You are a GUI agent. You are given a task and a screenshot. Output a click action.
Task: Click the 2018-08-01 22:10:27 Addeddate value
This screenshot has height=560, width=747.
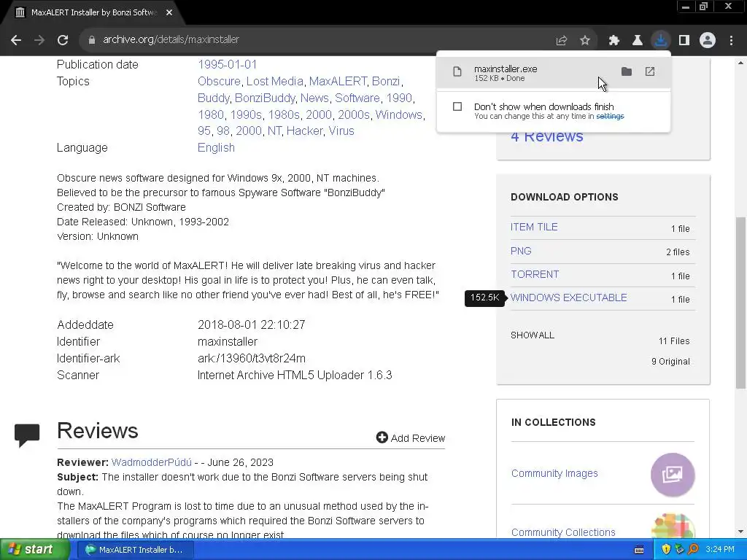click(252, 324)
